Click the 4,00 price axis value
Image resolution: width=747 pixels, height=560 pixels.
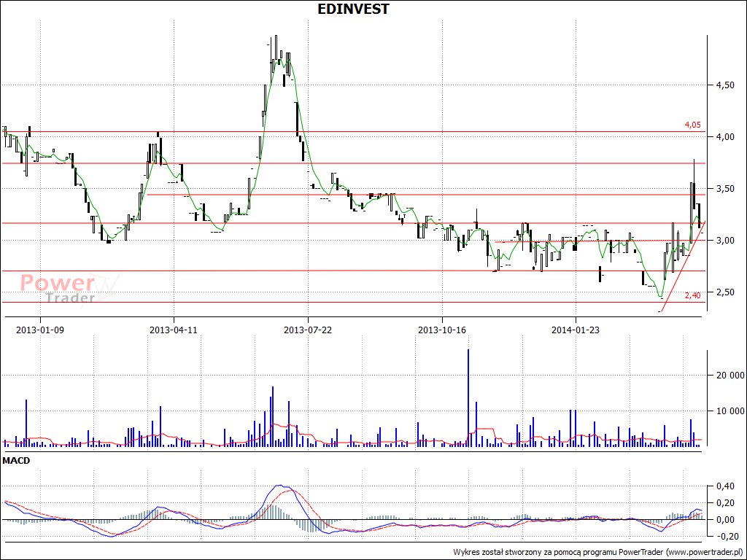725,137
